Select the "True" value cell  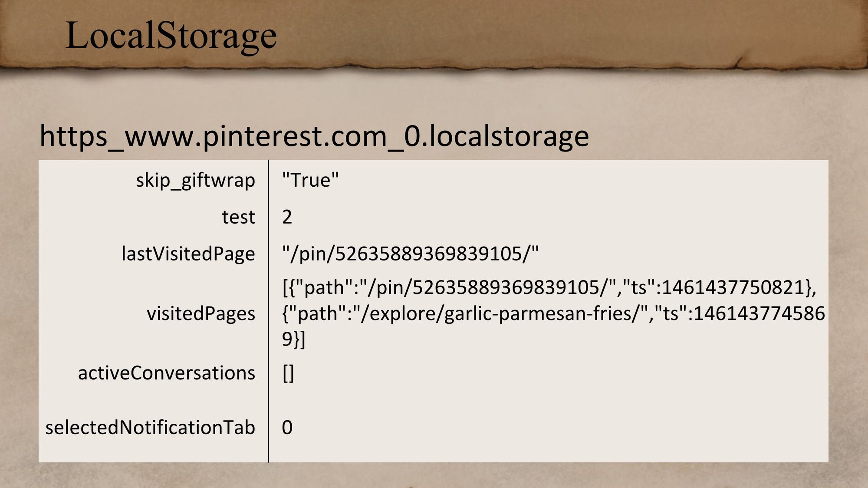point(310,180)
